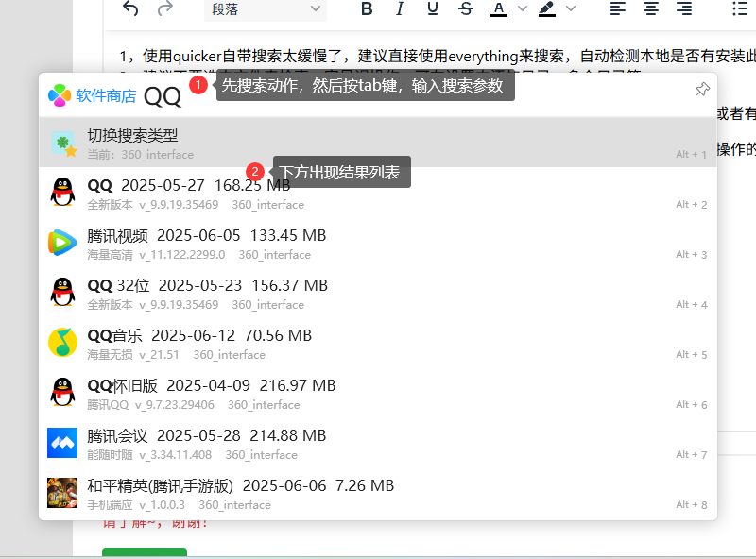Select the 和平精英(腾讯手游版) result title
Screen dimensions: 756x559
coord(160,485)
